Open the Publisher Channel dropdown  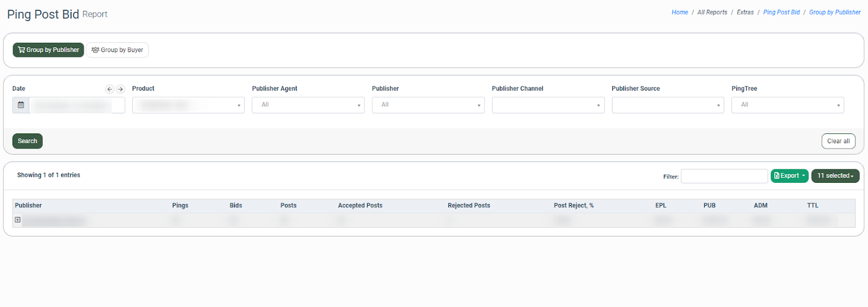point(547,105)
